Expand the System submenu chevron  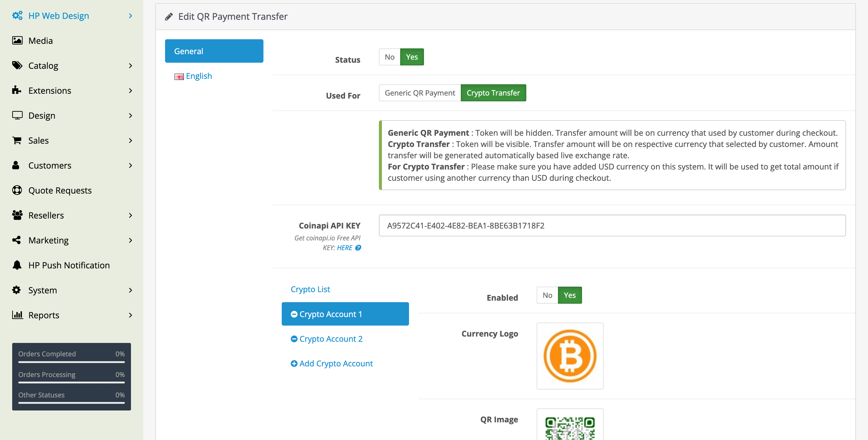pyautogui.click(x=131, y=290)
